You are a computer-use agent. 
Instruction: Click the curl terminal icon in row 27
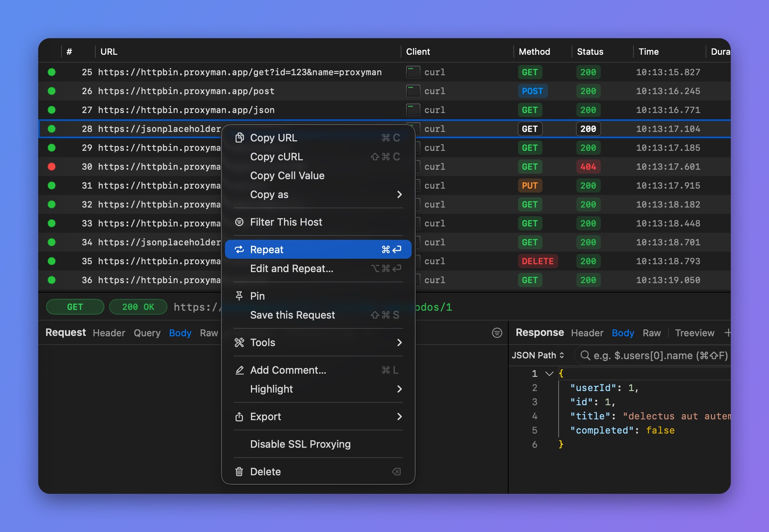point(413,110)
